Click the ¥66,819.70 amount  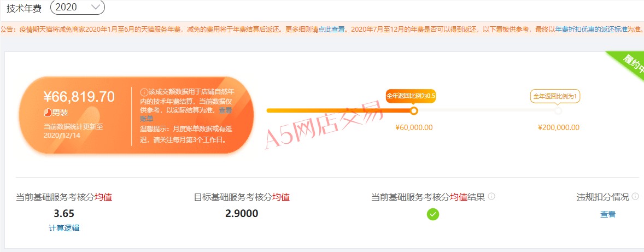[x=79, y=96]
